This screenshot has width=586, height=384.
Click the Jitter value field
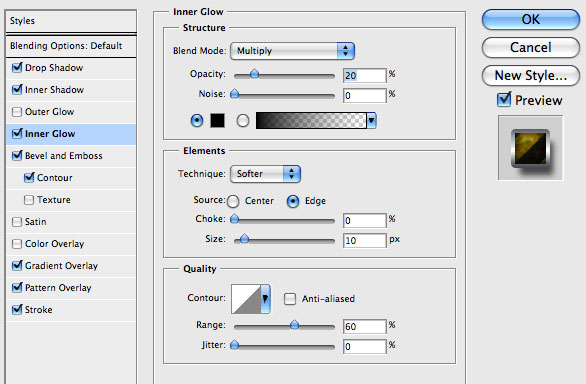pos(365,347)
